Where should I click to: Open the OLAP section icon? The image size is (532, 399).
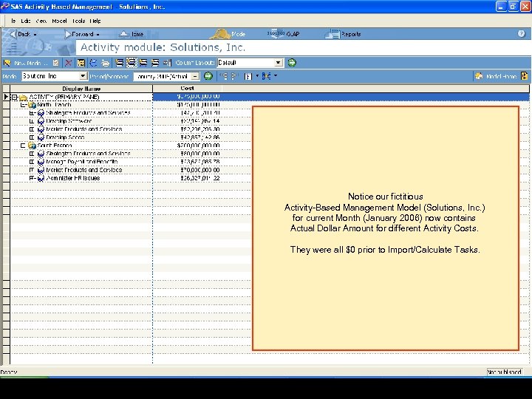point(276,33)
